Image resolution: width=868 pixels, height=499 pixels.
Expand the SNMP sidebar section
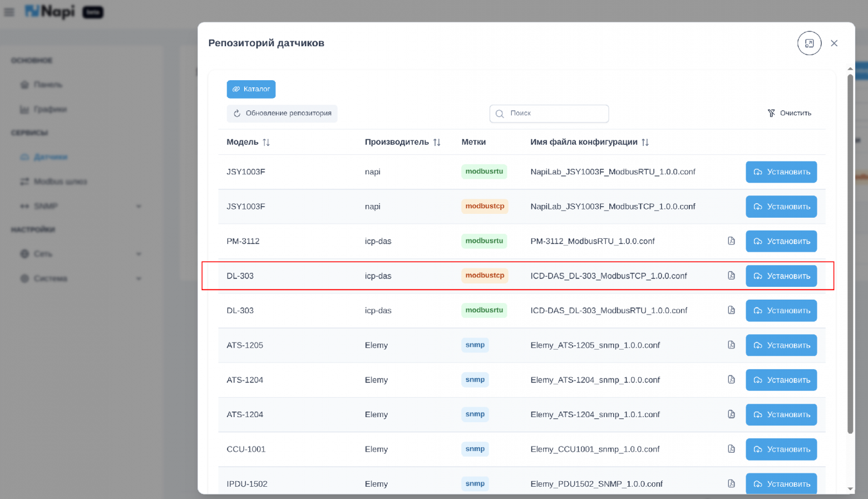tap(81, 206)
